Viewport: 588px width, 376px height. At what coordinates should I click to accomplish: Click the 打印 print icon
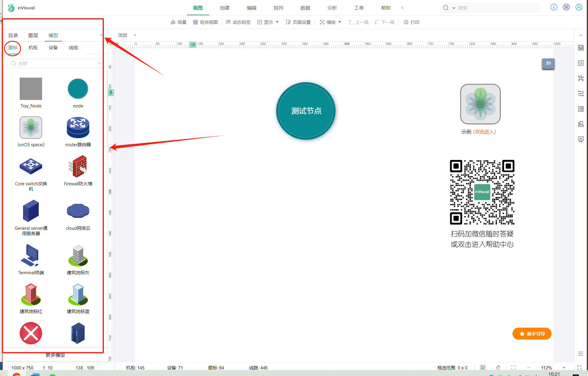(406, 22)
